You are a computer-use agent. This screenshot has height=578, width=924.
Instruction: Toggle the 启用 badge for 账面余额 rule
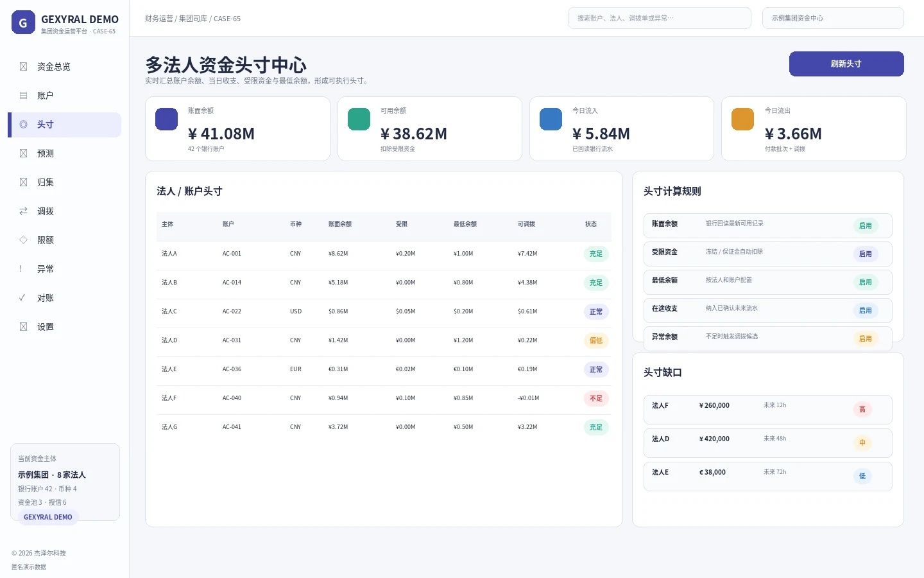click(x=866, y=225)
